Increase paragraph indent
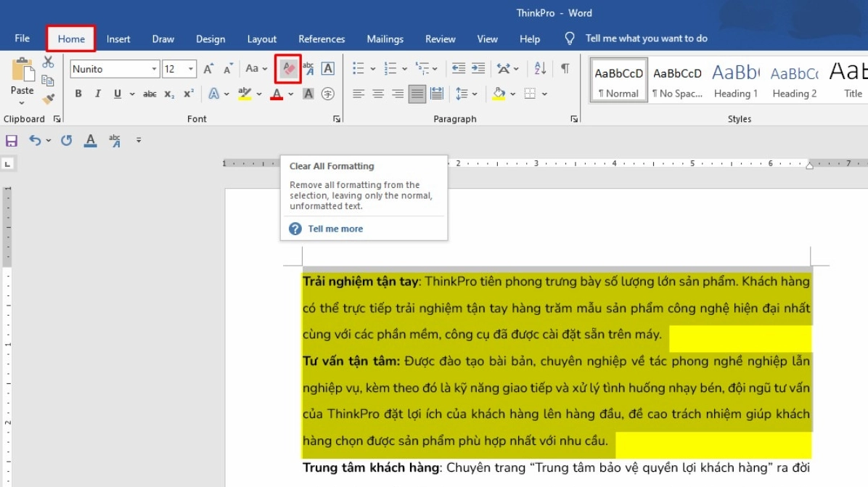 pos(478,69)
